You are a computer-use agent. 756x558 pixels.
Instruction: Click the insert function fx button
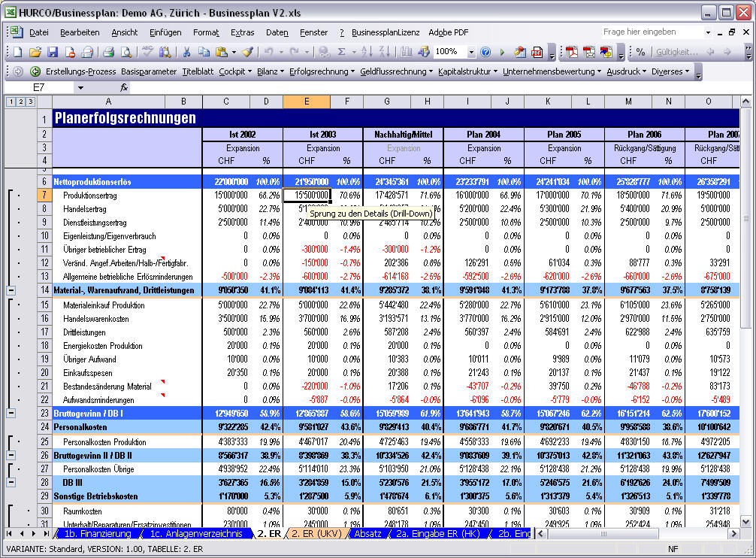point(124,87)
